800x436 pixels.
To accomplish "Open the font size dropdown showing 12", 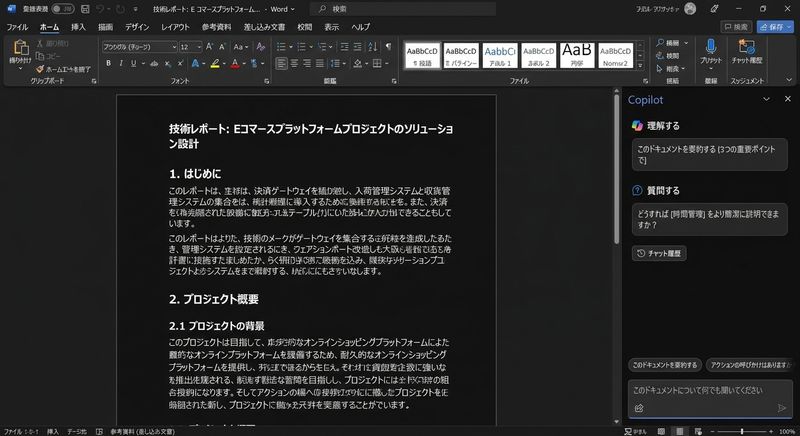I will tap(198, 47).
